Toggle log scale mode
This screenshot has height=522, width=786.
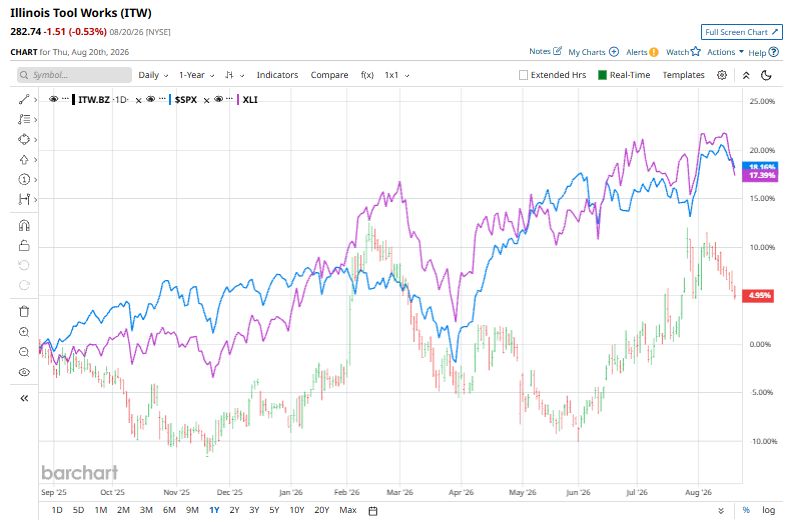tap(768, 510)
